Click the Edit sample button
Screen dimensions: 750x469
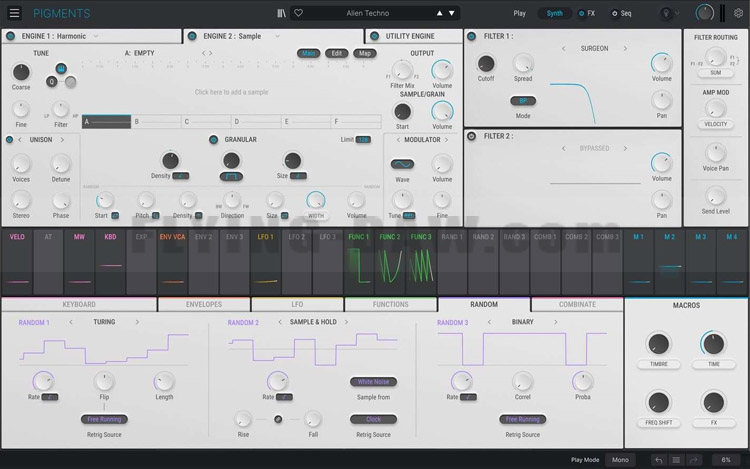(337, 54)
